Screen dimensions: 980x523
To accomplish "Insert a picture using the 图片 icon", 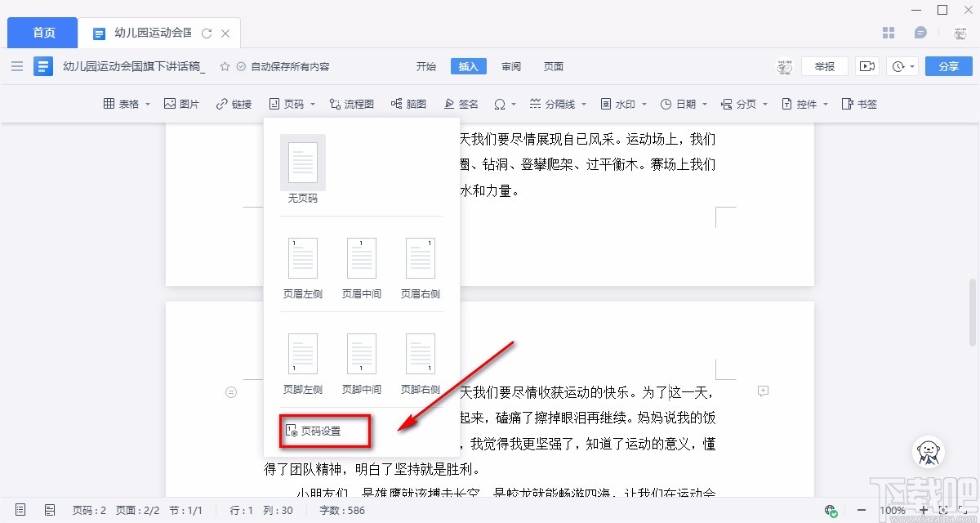I will [x=181, y=104].
